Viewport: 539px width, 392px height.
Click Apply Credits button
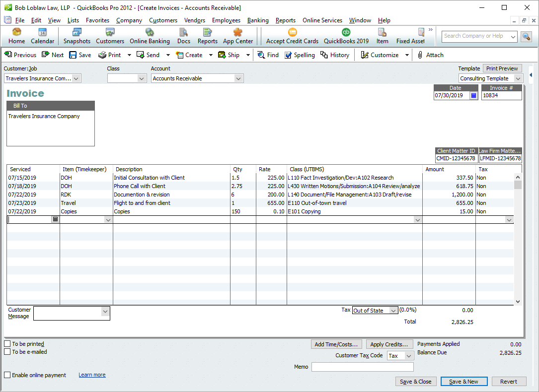(389, 344)
